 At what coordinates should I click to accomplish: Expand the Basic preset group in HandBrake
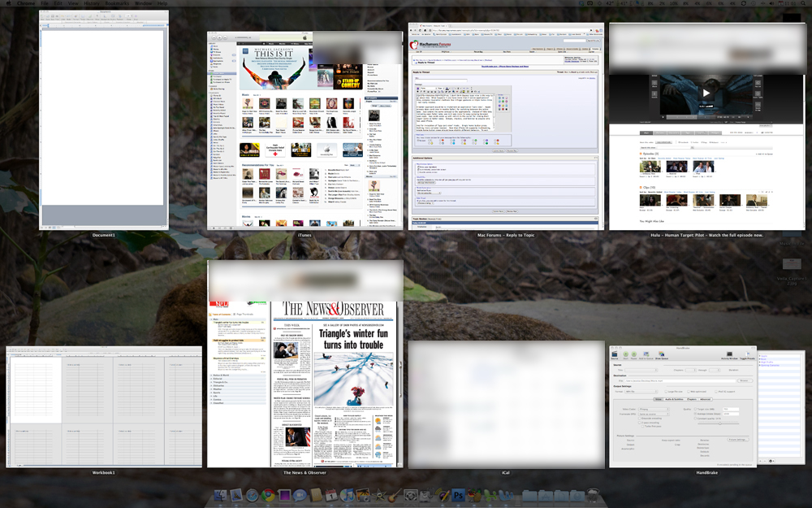click(760, 358)
